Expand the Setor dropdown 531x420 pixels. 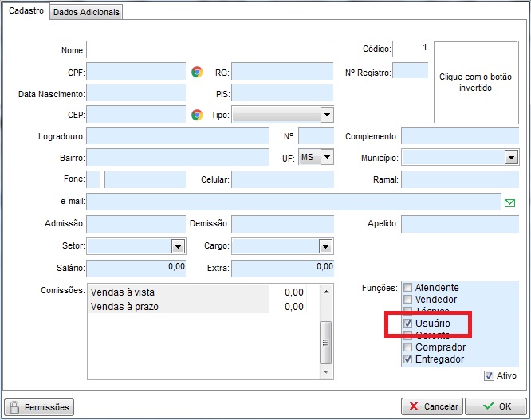(x=178, y=246)
